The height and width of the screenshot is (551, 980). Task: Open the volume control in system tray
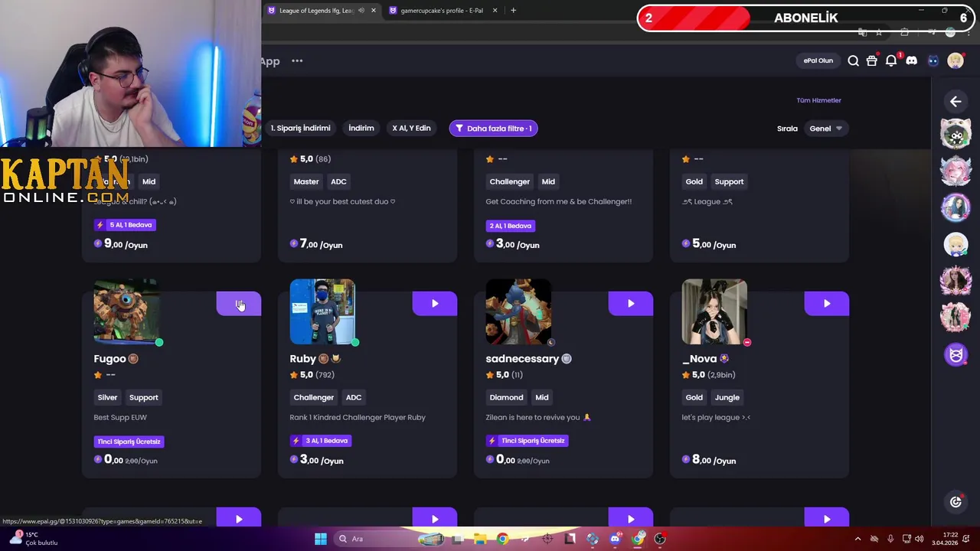click(x=919, y=539)
